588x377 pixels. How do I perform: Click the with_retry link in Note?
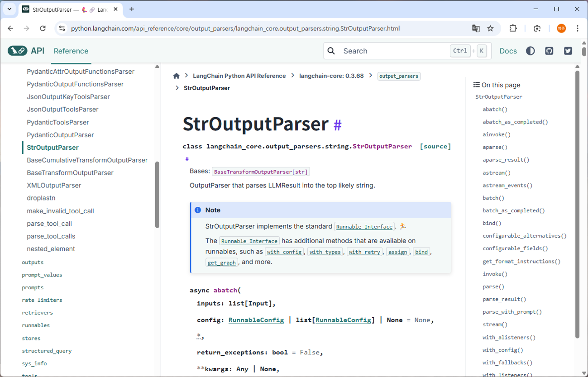364,252
